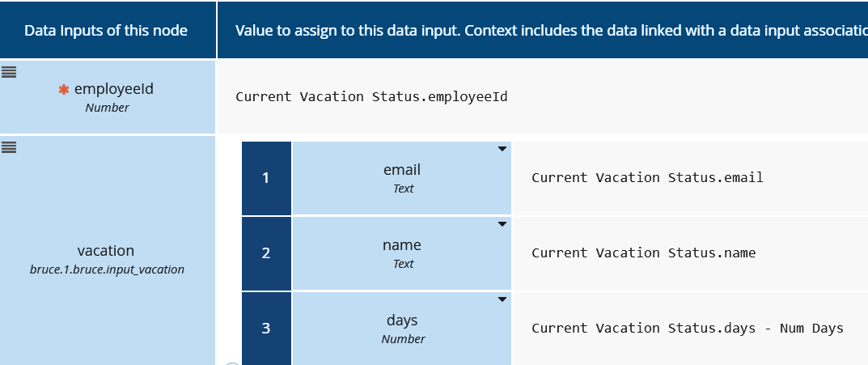
Task: Select row number 3 cell
Action: pos(266,329)
